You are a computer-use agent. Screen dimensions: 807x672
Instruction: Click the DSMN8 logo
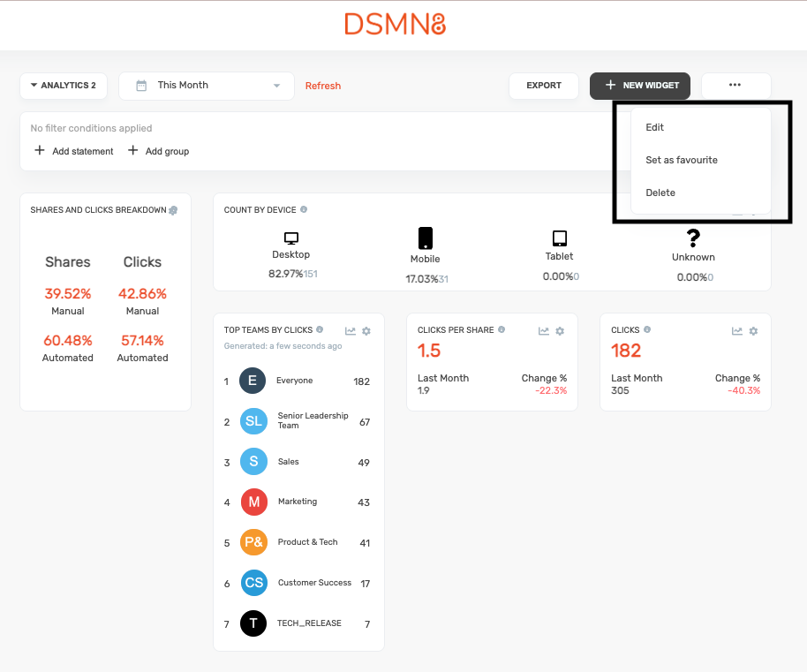pyautogui.click(x=396, y=24)
